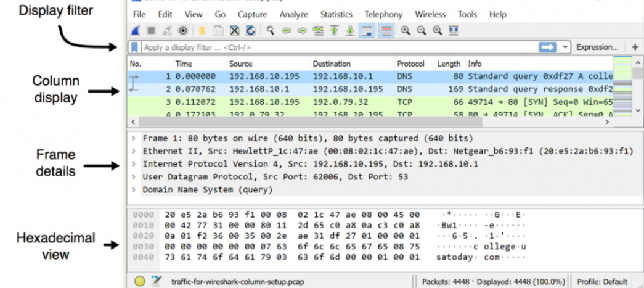Expand Domain Name System (query) line
The width and height of the screenshot is (644, 288).
point(134,190)
